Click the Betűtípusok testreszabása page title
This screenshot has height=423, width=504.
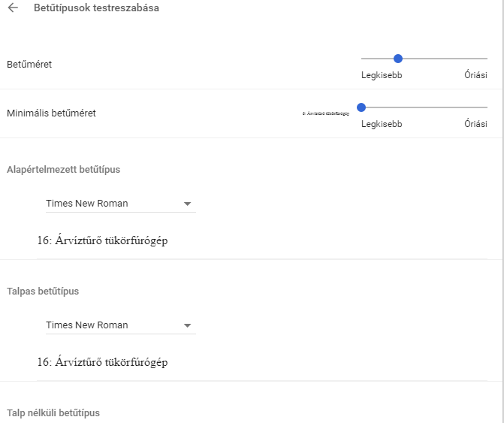[96, 9]
